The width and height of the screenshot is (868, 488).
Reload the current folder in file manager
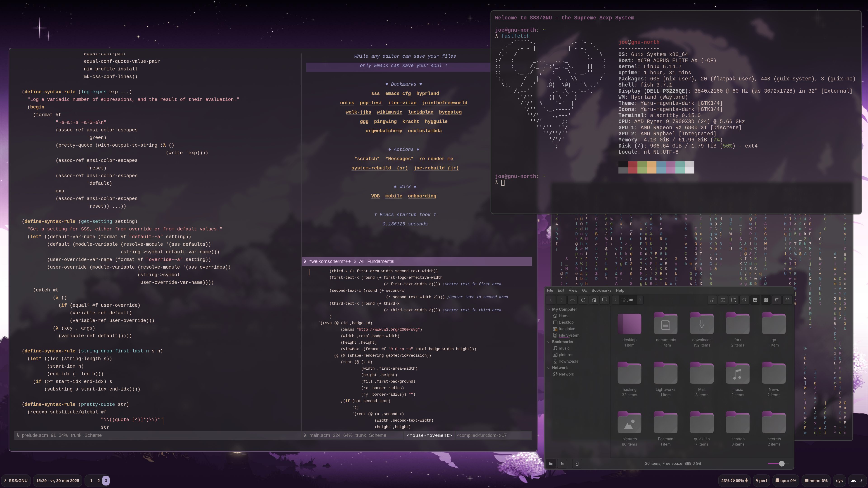pos(583,300)
